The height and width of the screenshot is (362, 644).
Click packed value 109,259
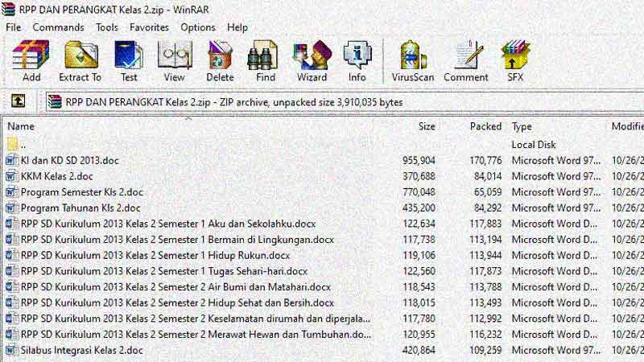point(485,350)
